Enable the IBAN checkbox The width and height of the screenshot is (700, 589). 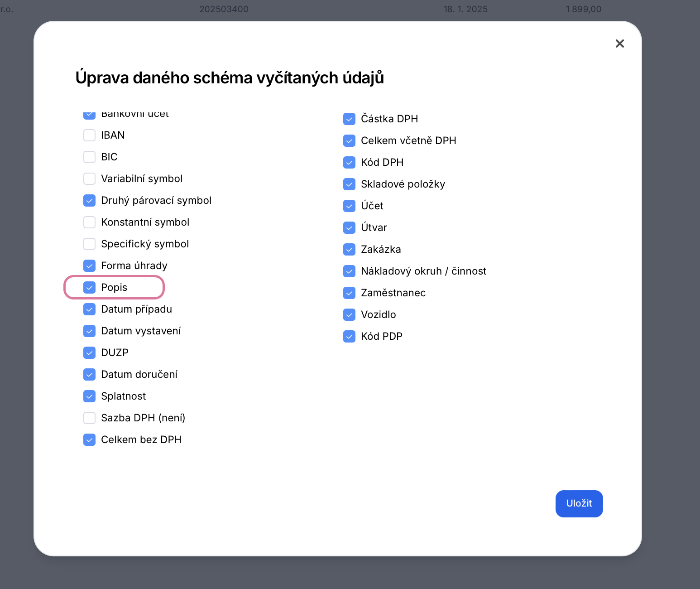(x=90, y=135)
